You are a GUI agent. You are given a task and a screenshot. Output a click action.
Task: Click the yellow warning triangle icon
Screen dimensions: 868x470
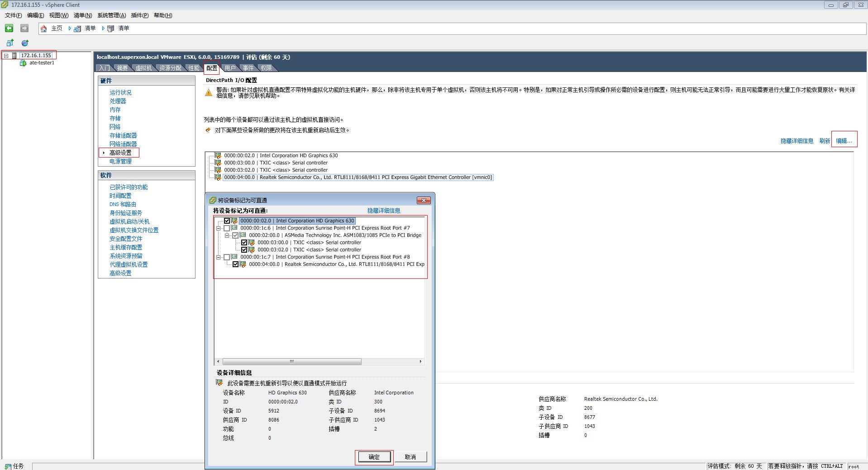(x=208, y=92)
